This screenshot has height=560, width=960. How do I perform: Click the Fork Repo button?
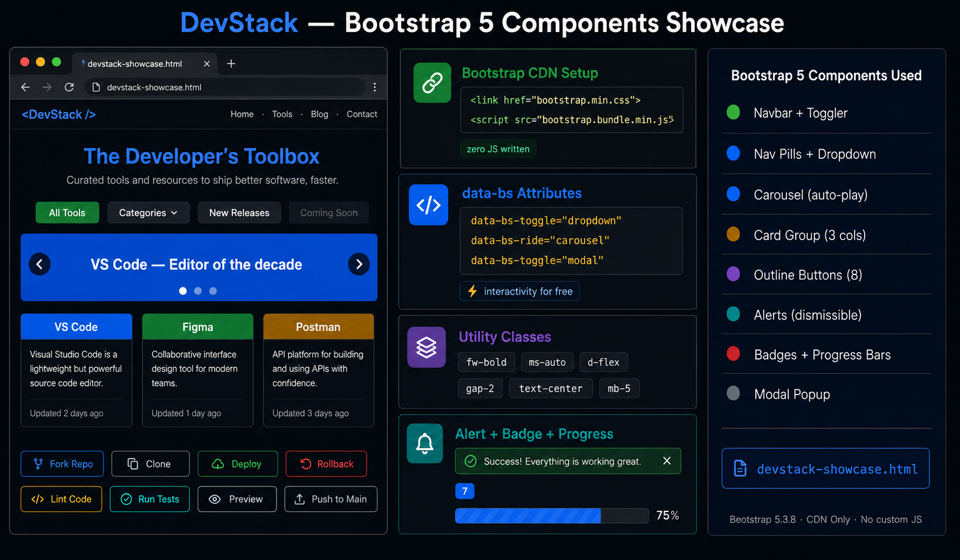point(63,464)
